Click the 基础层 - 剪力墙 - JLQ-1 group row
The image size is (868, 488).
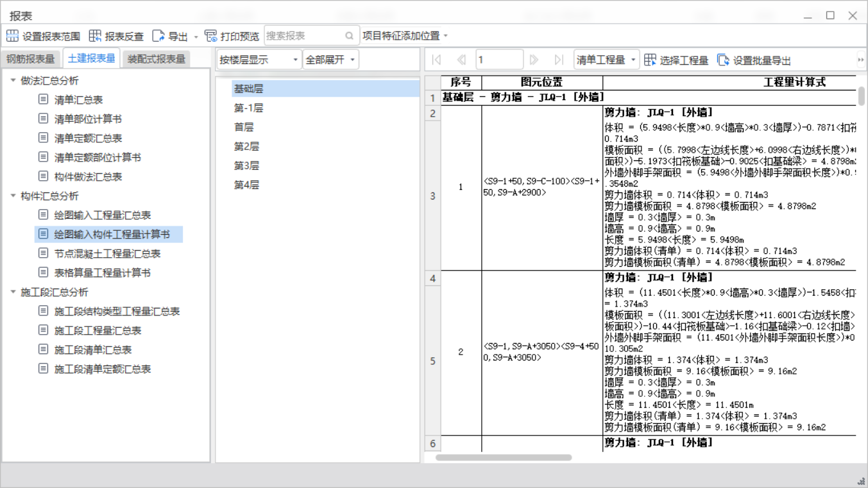pyautogui.click(x=648, y=97)
